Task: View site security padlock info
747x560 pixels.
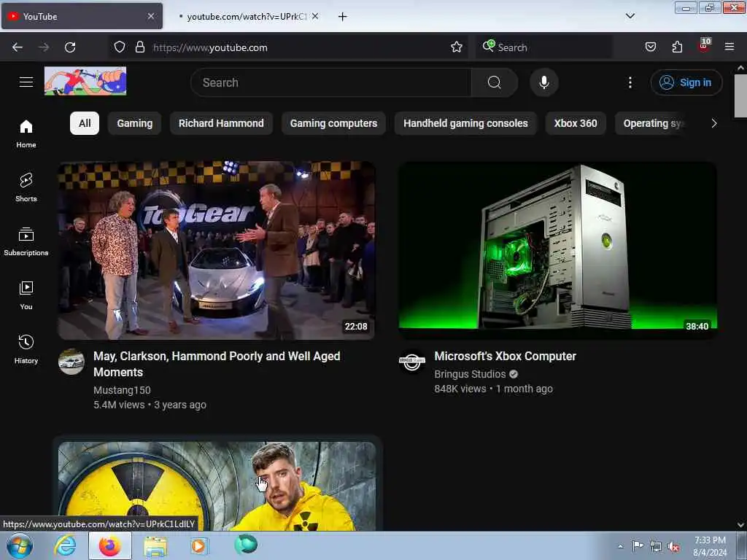Action: tap(139, 47)
